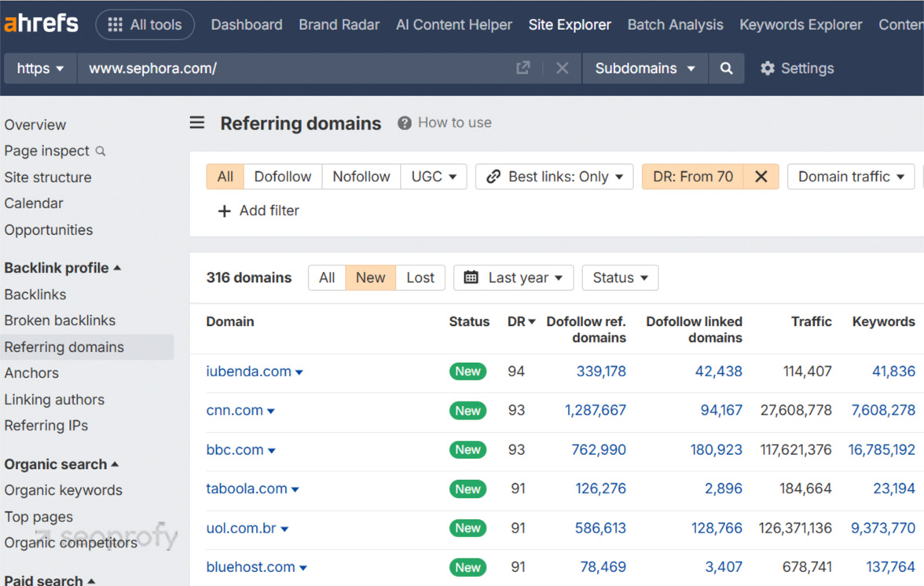The image size is (924, 586).
Task: Click Add filter plus icon
Action: click(224, 211)
